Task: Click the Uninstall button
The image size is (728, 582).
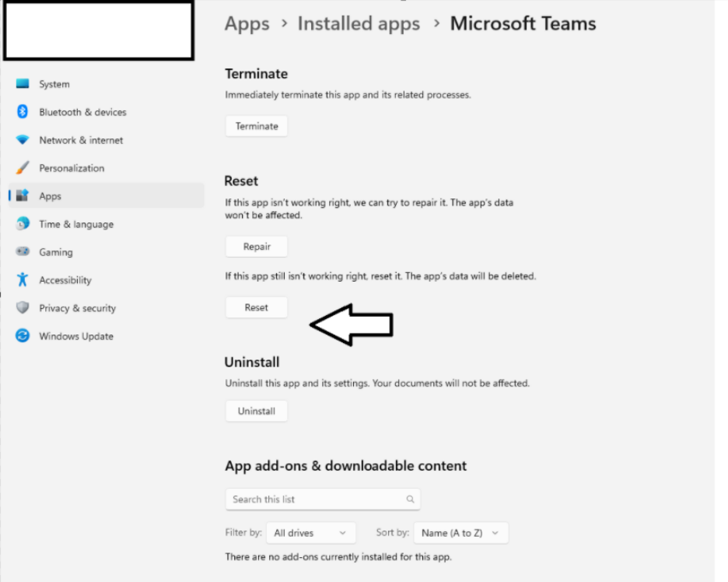Action: pos(257,411)
